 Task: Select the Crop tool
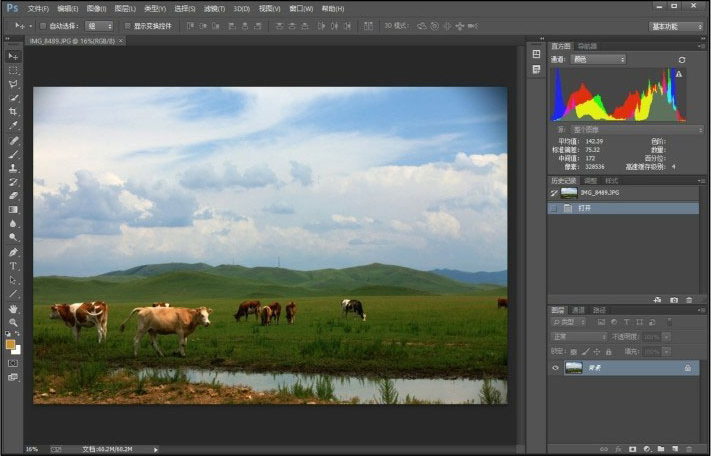coord(14,112)
